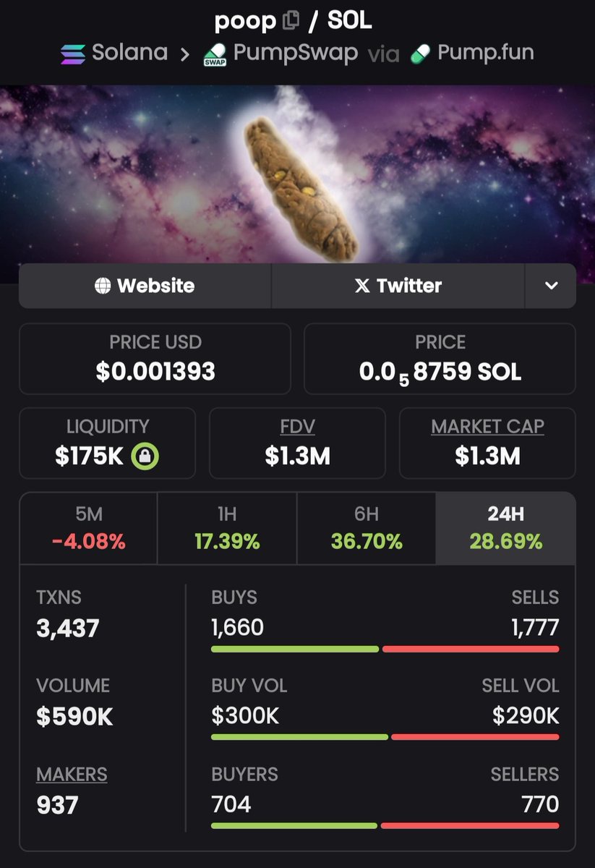Select the 6H timeframe tab
595x868 pixels.
coord(366,528)
